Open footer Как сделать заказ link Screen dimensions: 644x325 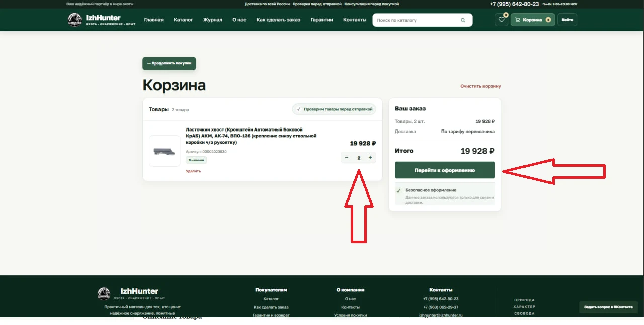pyautogui.click(x=271, y=307)
